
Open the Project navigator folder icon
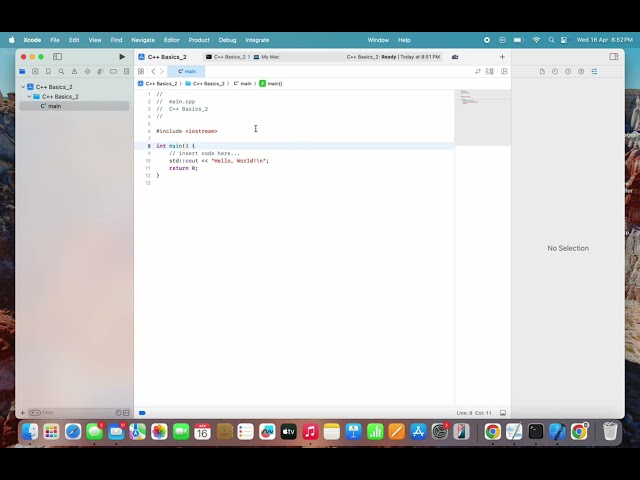tap(22, 71)
